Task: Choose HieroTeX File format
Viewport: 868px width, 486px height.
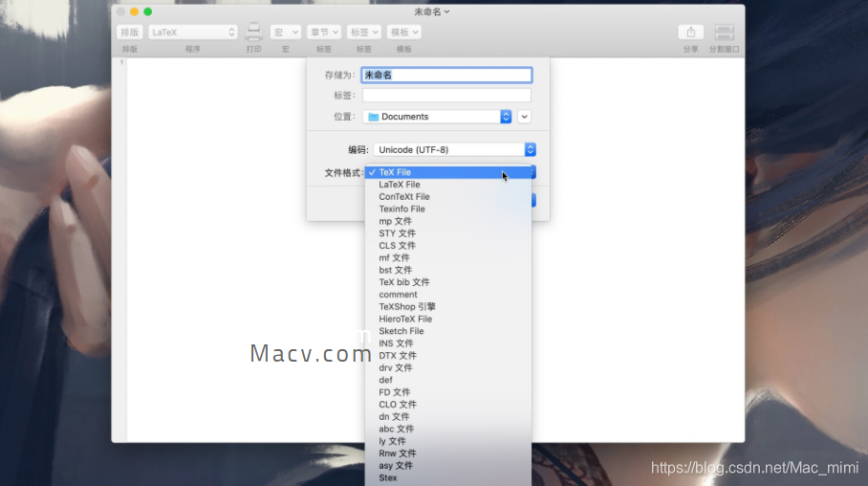Action: pyautogui.click(x=448, y=319)
